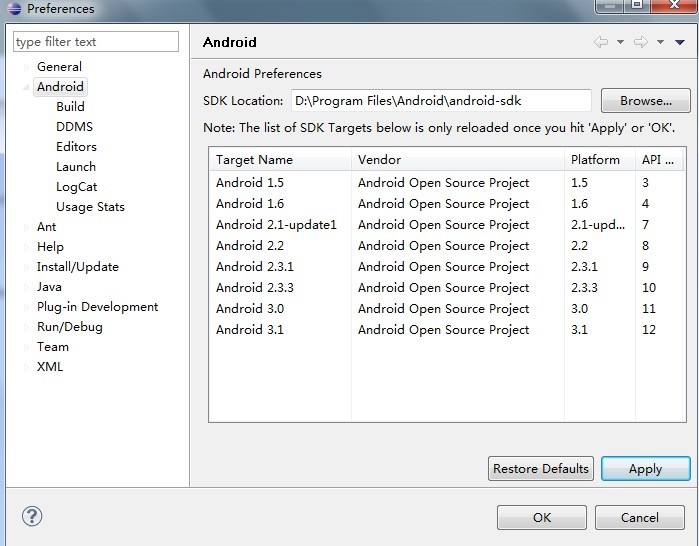Click the Browse... button for SDK location
699x546 pixels.
pos(646,101)
